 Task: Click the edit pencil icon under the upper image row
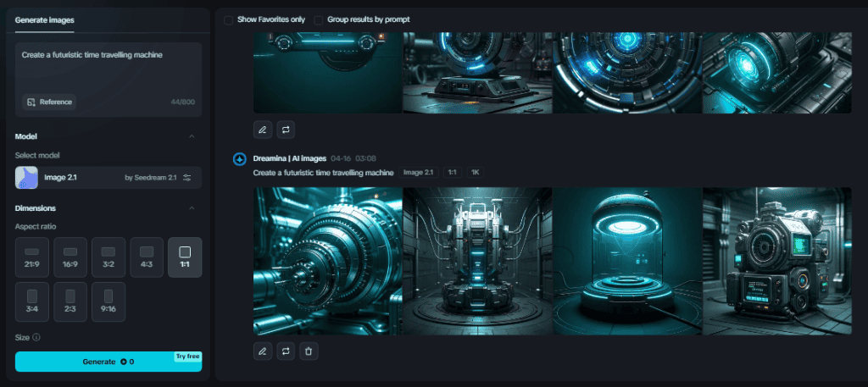pyautogui.click(x=263, y=130)
